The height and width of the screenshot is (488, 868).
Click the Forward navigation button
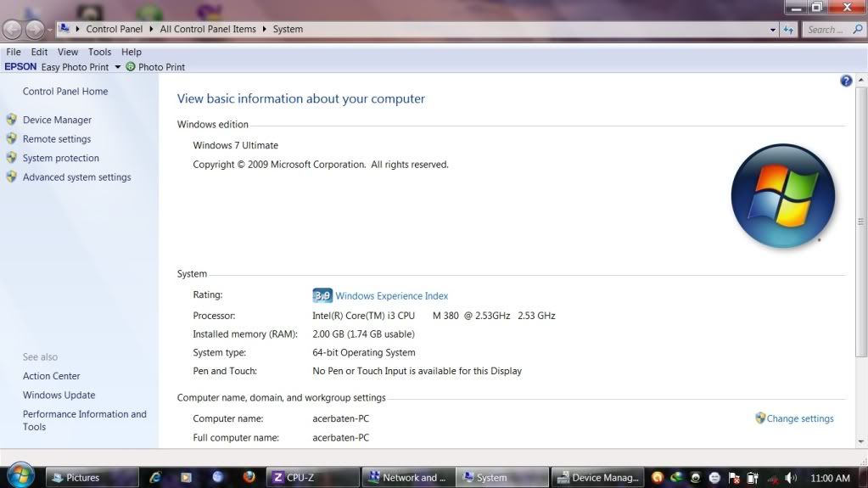pyautogui.click(x=34, y=30)
